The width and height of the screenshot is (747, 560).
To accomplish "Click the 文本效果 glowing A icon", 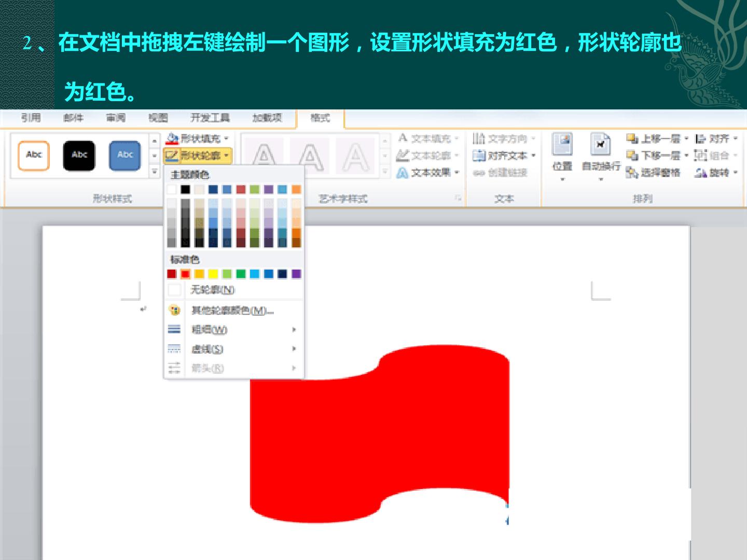I will click(x=402, y=173).
